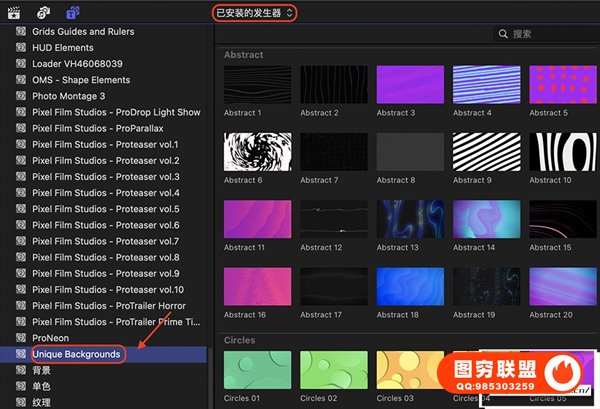Screen dimensions: 600x409
Task: Click the icon beside HUD Elements
Action: click(x=20, y=48)
